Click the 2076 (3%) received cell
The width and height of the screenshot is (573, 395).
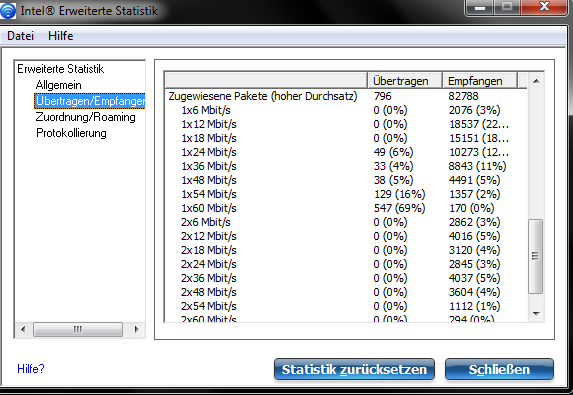tap(475, 110)
